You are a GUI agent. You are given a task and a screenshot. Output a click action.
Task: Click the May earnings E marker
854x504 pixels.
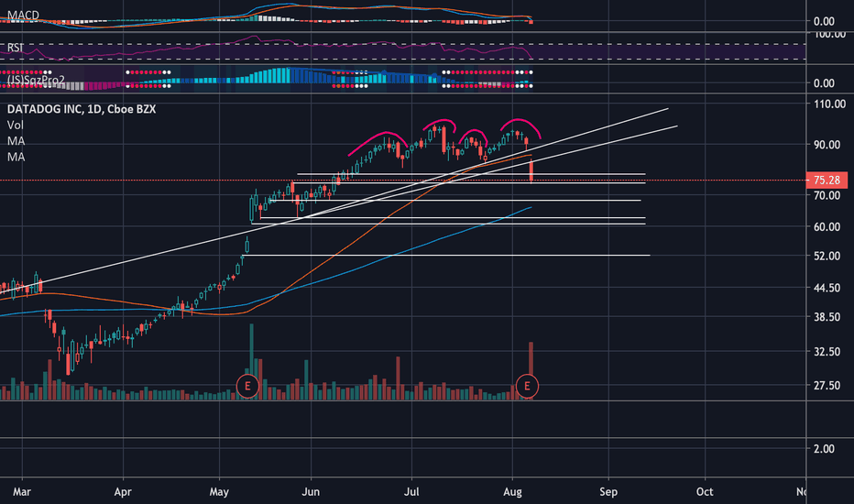point(247,387)
